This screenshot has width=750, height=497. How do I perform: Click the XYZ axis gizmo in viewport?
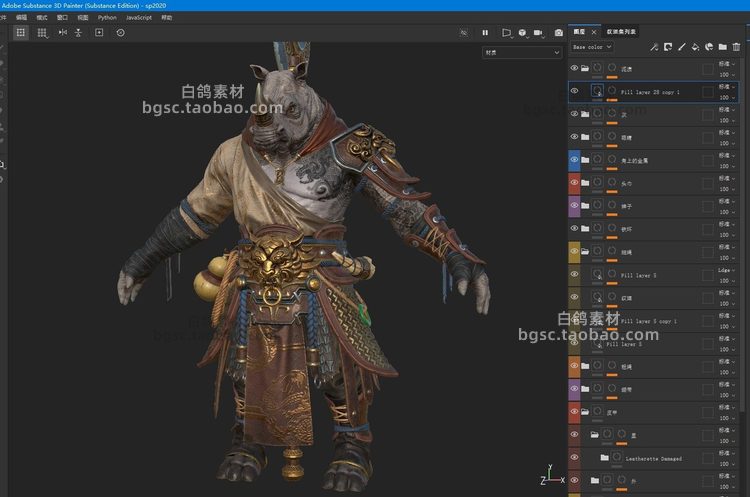tap(552, 475)
